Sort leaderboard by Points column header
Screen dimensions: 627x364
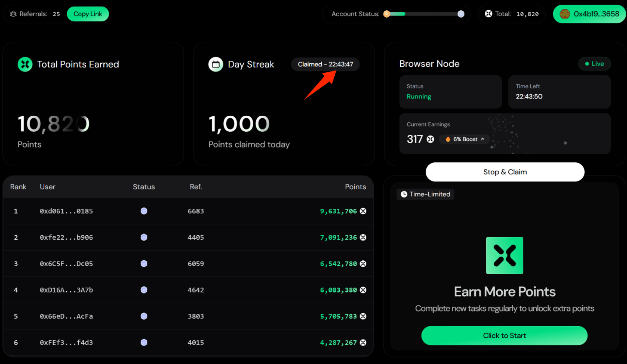(x=355, y=187)
